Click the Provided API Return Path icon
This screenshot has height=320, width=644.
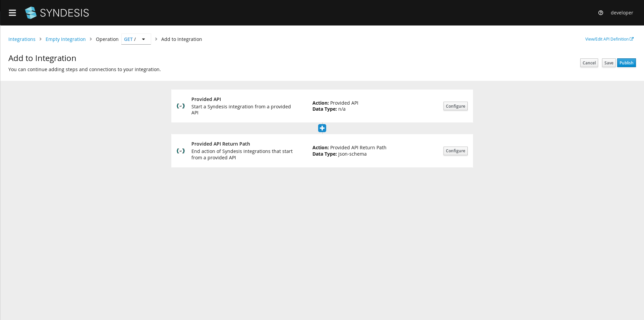pyautogui.click(x=181, y=151)
